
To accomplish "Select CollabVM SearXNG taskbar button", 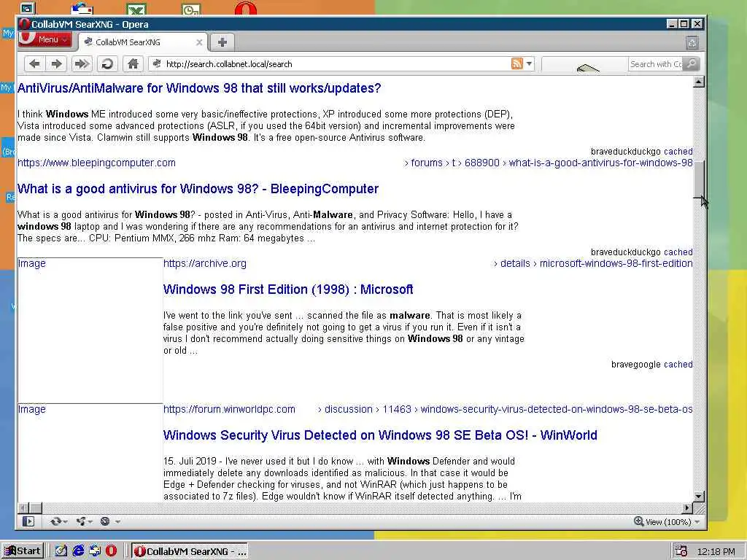I will coord(190,551).
